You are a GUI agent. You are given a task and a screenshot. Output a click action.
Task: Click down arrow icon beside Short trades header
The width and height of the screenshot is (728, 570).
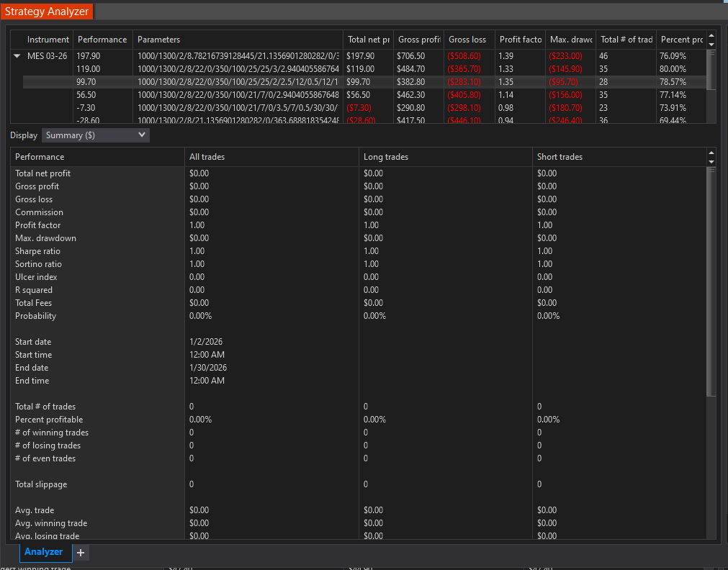pyautogui.click(x=711, y=161)
